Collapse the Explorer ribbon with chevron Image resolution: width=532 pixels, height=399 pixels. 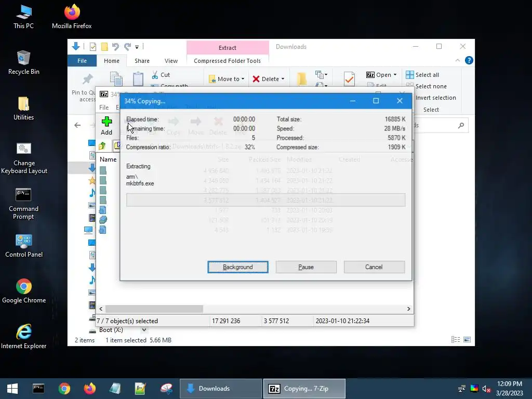click(457, 60)
